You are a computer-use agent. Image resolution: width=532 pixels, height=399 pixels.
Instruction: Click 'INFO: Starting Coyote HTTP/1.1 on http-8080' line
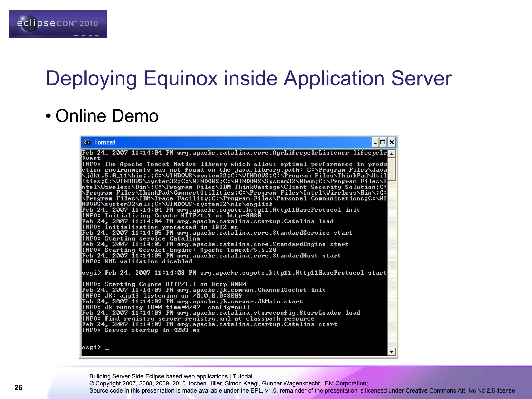pyautogui.click(x=164, y=284)
